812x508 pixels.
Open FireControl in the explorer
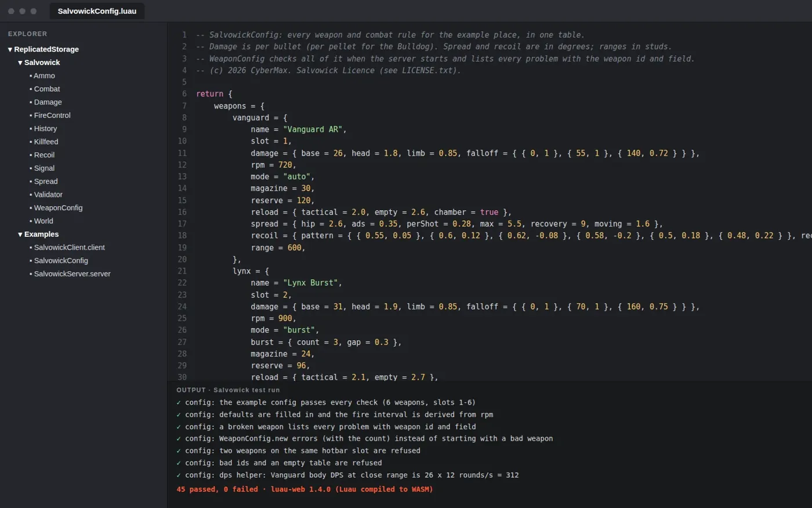click(x=52, y=116)
